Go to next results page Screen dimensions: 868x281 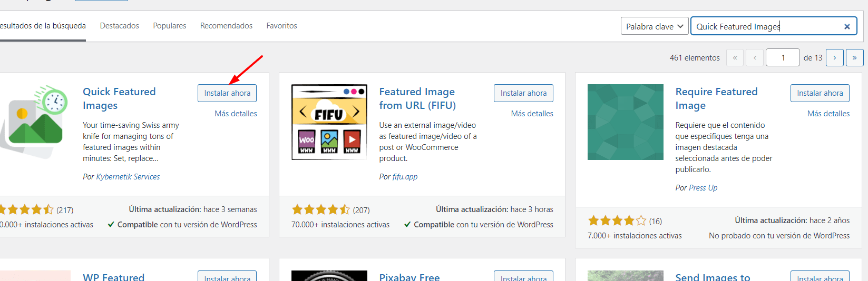pyautogui.click(x=835, y=57)
